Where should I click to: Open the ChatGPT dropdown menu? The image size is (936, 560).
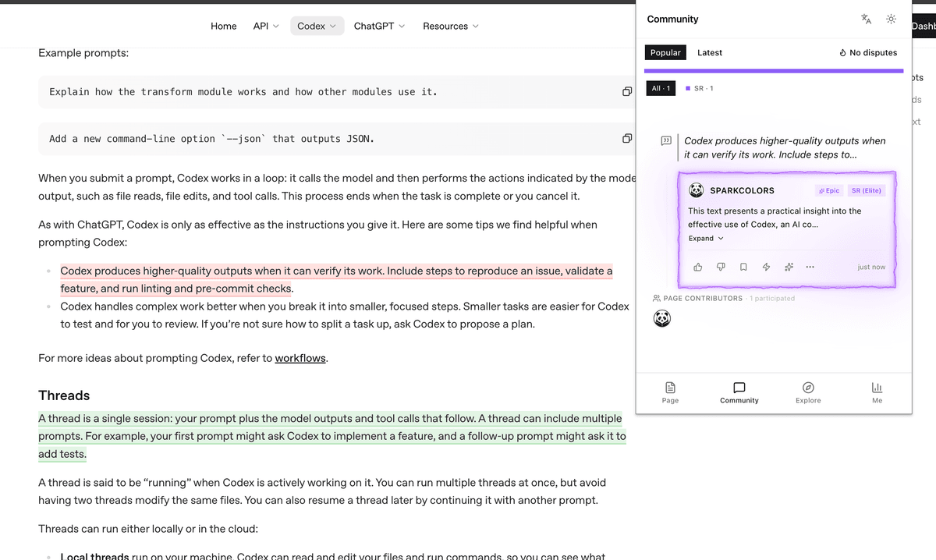coord(379,26)
